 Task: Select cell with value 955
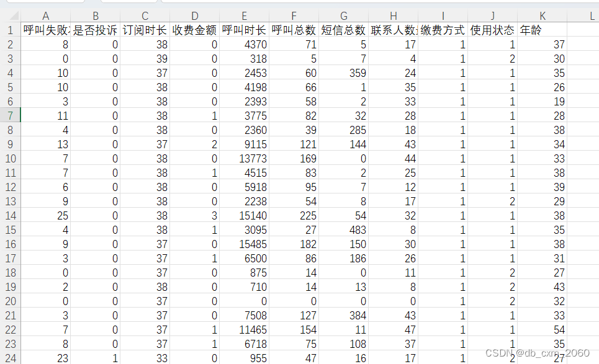point(244,358)
